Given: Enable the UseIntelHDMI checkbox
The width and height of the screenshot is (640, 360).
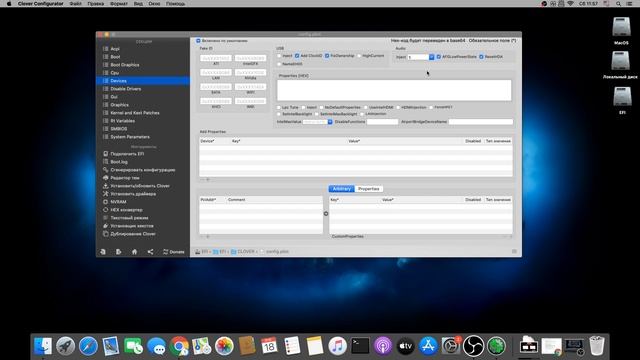Looking at the screenshot, I should [366, 107].
